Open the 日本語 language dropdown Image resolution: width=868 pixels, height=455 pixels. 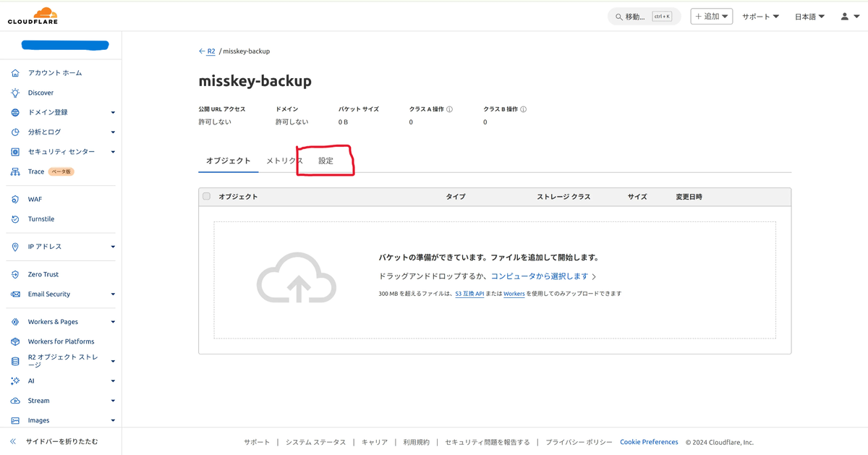click(810, 17)
